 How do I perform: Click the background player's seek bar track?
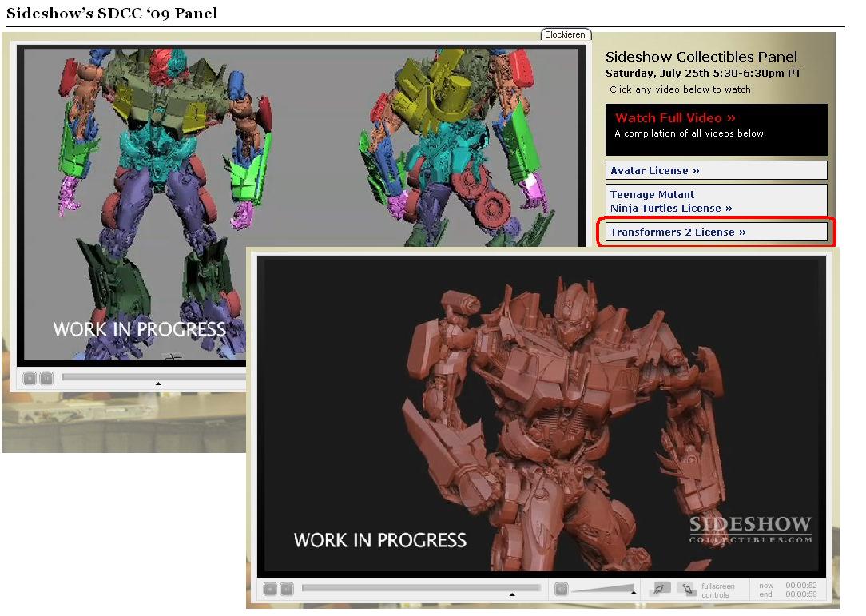click(x=152, y=376)
